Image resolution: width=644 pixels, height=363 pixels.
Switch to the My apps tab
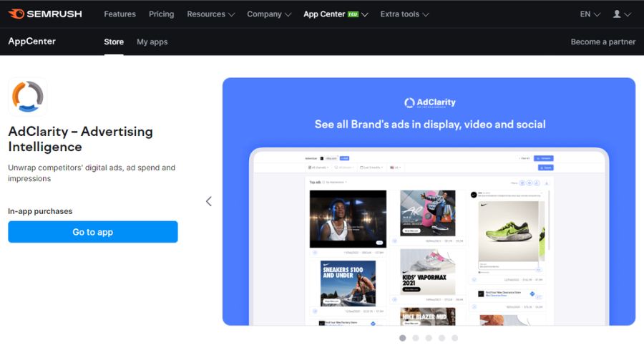(x=152, y=42)
